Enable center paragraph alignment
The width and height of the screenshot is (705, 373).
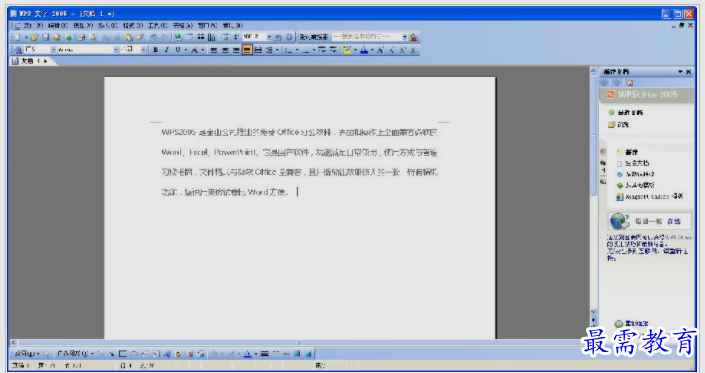[x=225, y=50]
